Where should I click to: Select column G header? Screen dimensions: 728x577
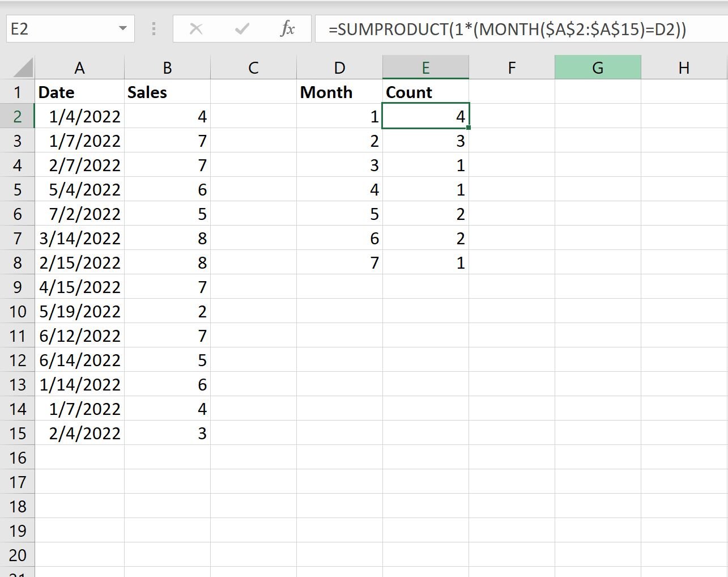[x=598, y=68]
